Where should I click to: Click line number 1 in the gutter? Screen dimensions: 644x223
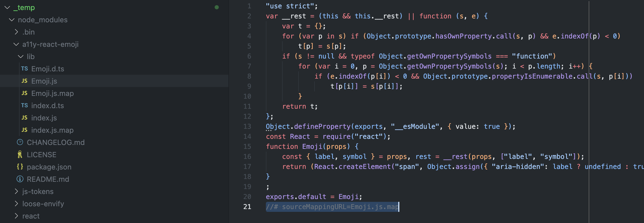point(249,6)
